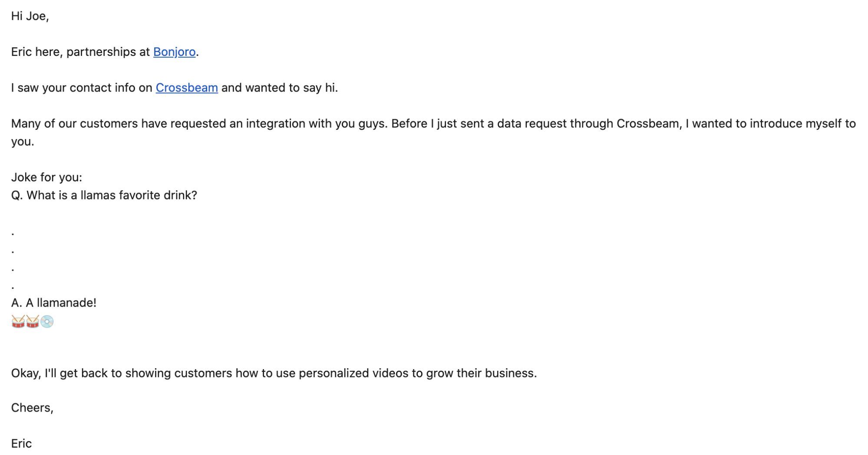
Task: Click the disc emoji after the drums
Action: [47, 321]
